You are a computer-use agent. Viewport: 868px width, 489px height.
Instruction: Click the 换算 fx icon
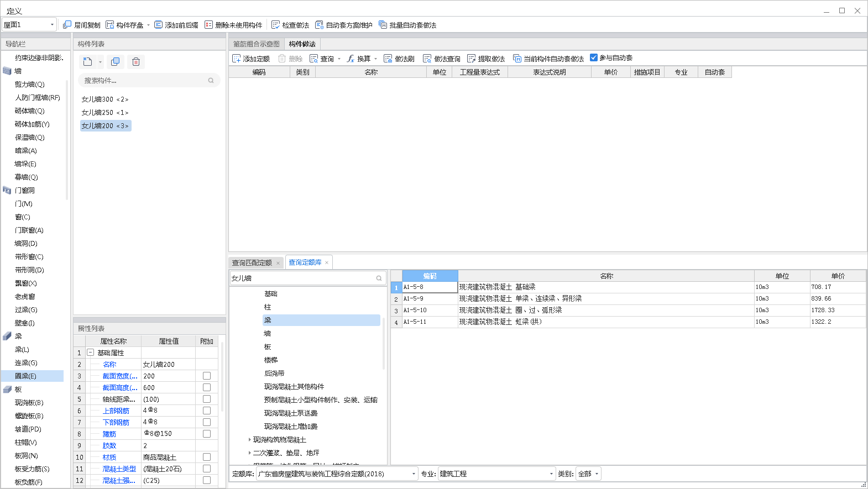click(x=351, y=59)
